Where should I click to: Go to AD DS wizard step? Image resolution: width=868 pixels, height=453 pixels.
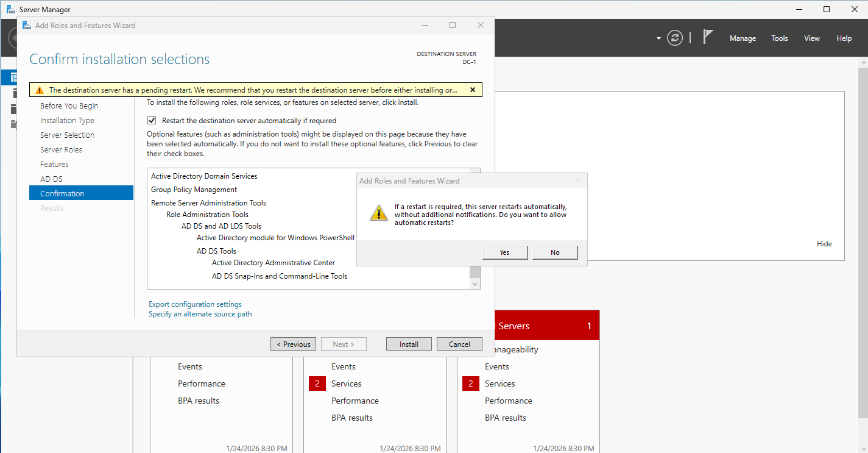pos(51,179)
